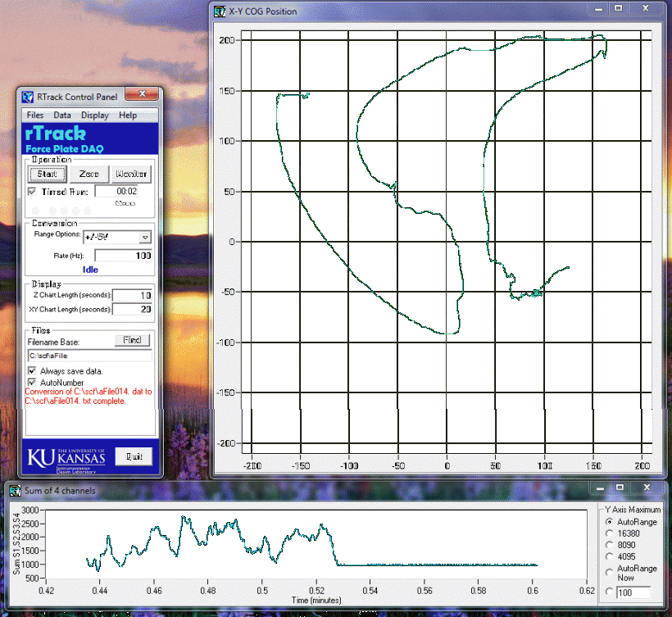672x617 pixels.
Task: Click the RTrack Control Panel title icon
Action: click(28, 96)
